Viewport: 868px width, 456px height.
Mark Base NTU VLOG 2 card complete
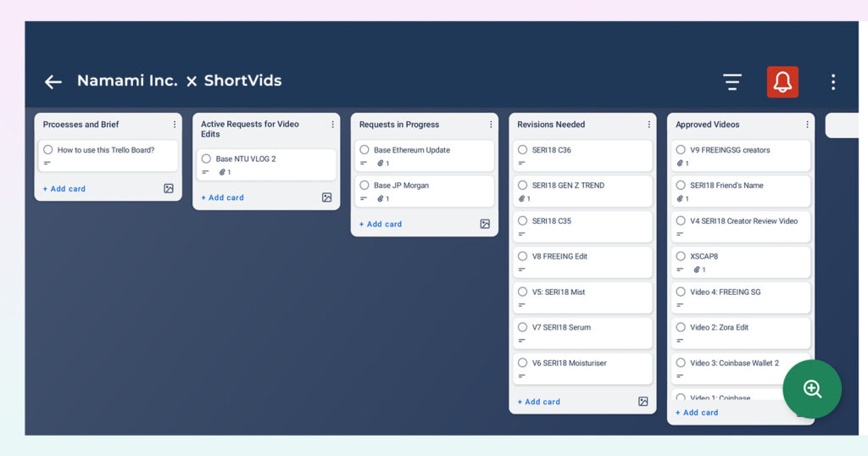point(206,158)
